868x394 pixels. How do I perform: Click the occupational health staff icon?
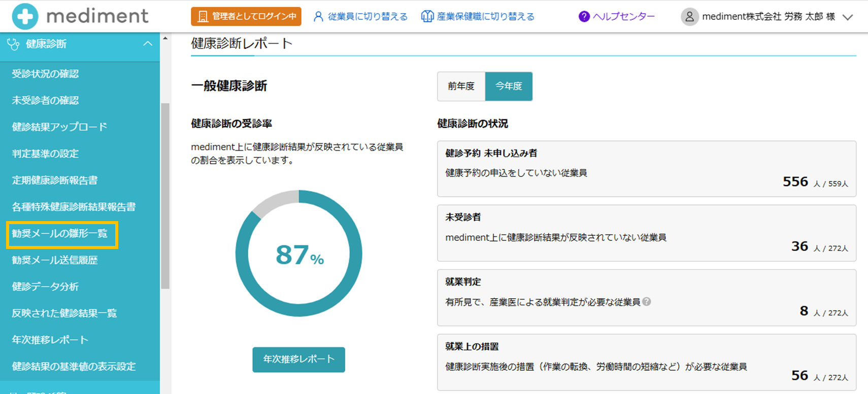[x=427, y=17]
